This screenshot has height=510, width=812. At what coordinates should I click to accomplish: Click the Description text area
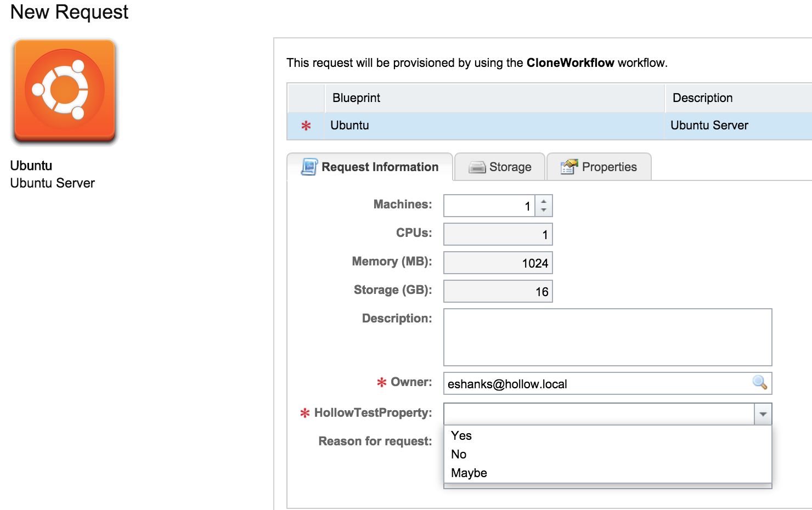coord(607,337)
